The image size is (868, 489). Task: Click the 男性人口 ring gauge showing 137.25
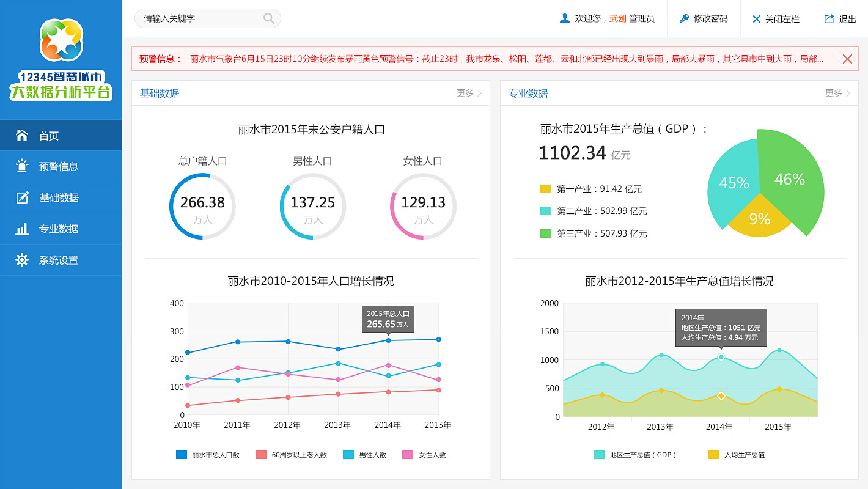[x=313, y=207]
